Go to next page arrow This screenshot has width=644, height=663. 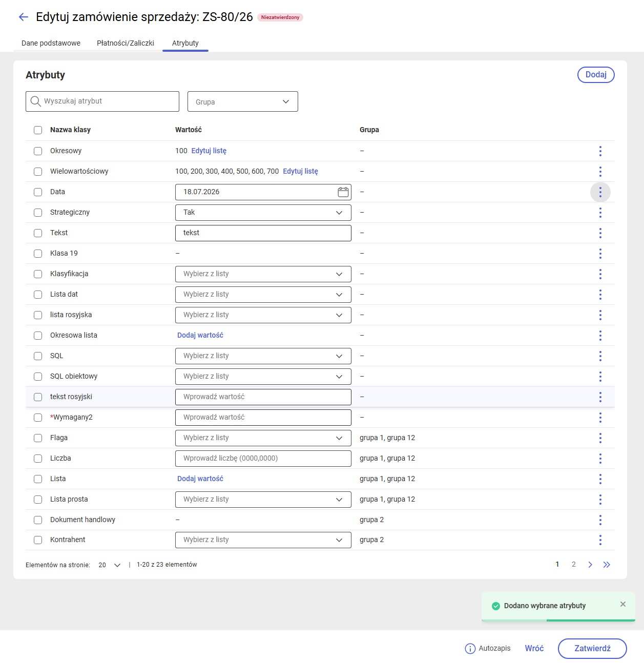click(x=590, y=565)
